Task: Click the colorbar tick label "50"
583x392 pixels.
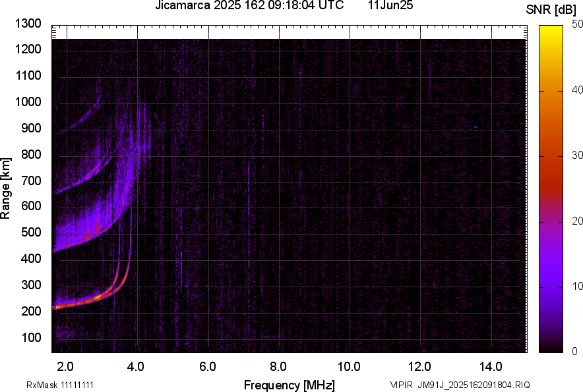Action: tap(578, 24)
